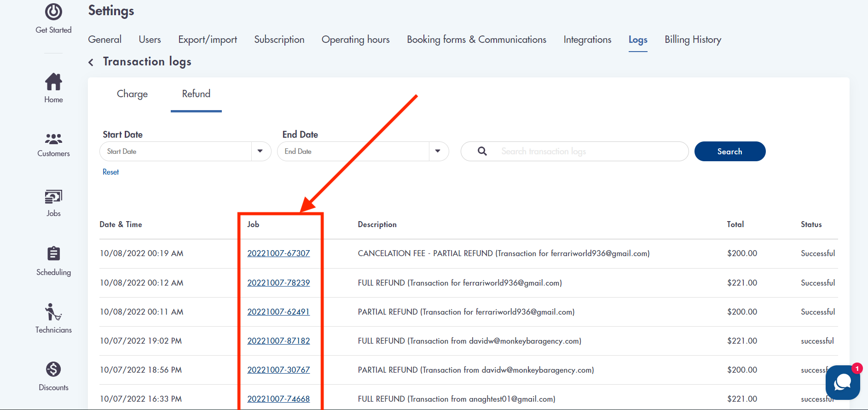Open job 20221007-87182 link
The width and height of the screenshot is (868, 410).
(x=278, y=341)
